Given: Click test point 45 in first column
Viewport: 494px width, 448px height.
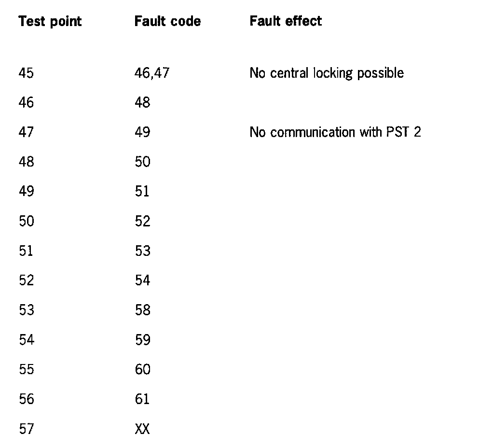Looking at the screenshot, I should click(27, 73).
